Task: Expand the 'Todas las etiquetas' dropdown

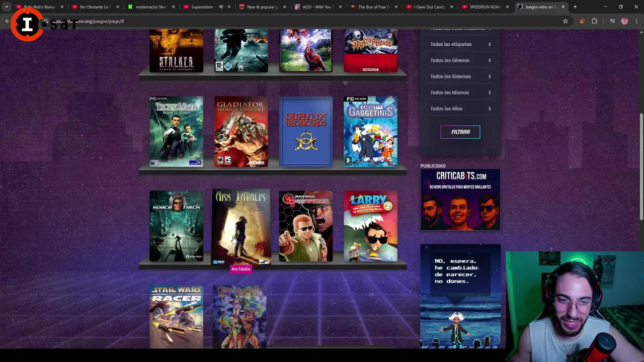Action: click(460, 44)
